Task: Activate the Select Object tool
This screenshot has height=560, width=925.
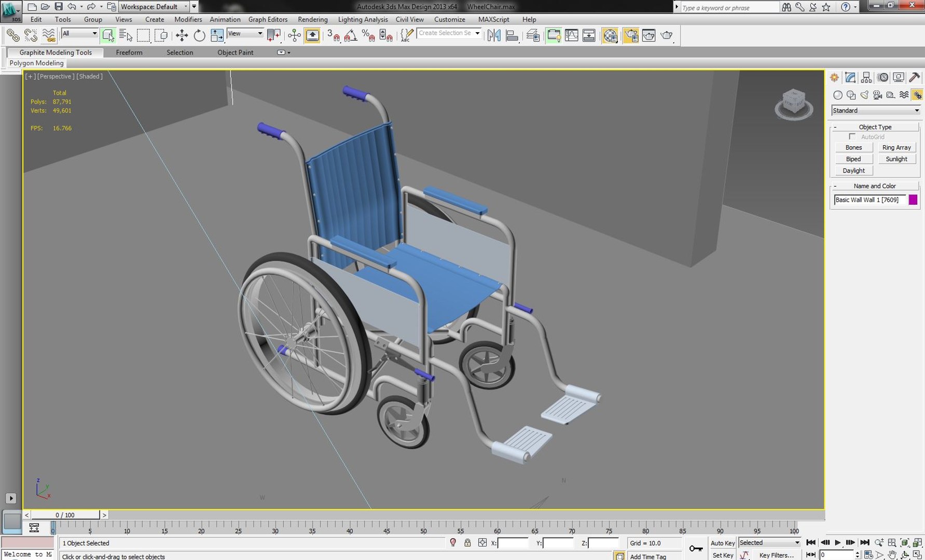Action: click(108, 35)
